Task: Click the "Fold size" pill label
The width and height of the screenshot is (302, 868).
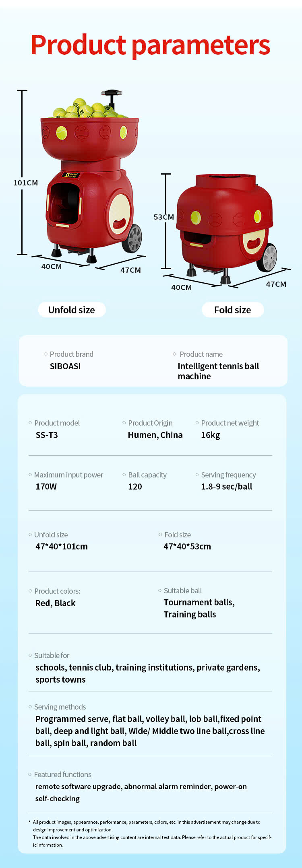Action: coord(232,310)
